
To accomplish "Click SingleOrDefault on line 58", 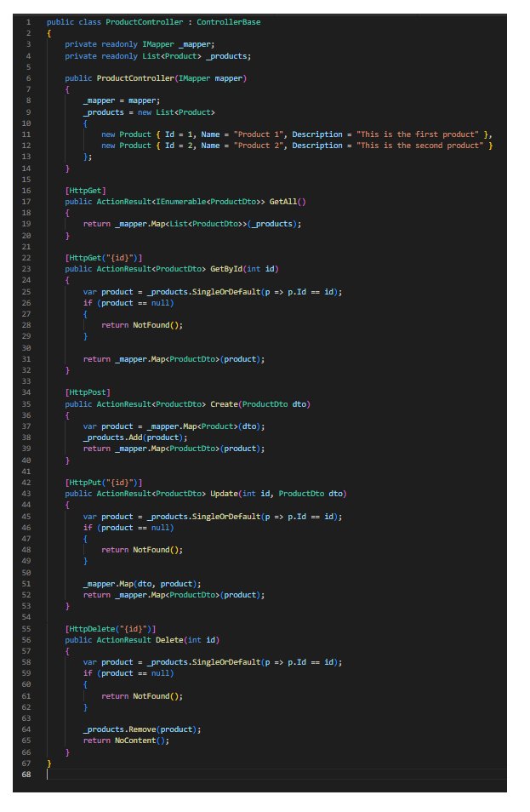I will click(226, 662).
